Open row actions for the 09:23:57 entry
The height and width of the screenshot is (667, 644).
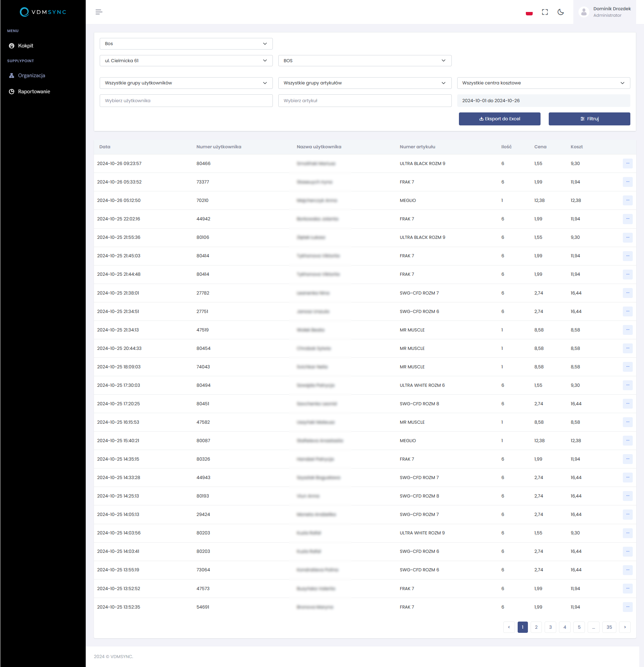coord(627,163)
